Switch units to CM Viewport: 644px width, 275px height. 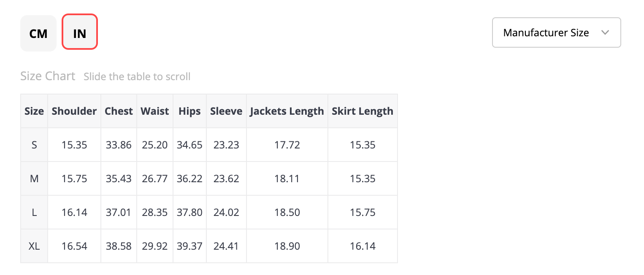(38, 33)
